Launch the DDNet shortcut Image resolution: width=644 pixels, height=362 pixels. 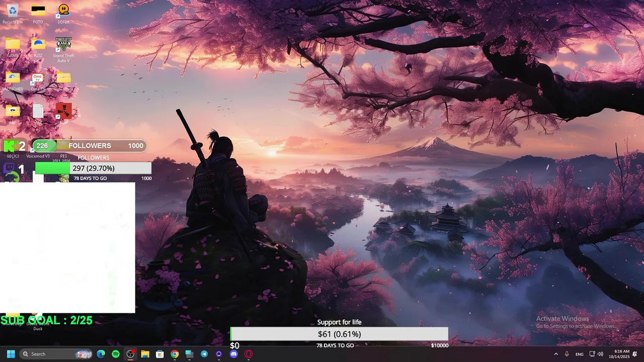63,13
